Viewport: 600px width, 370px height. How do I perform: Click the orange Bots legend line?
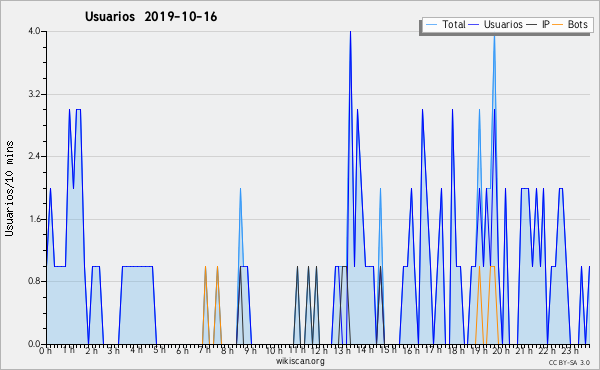(558, 25)
